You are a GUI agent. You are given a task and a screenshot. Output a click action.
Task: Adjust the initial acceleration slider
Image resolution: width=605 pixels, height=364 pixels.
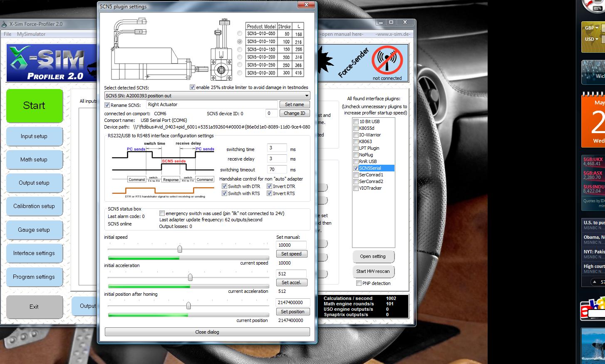(190, 277)
